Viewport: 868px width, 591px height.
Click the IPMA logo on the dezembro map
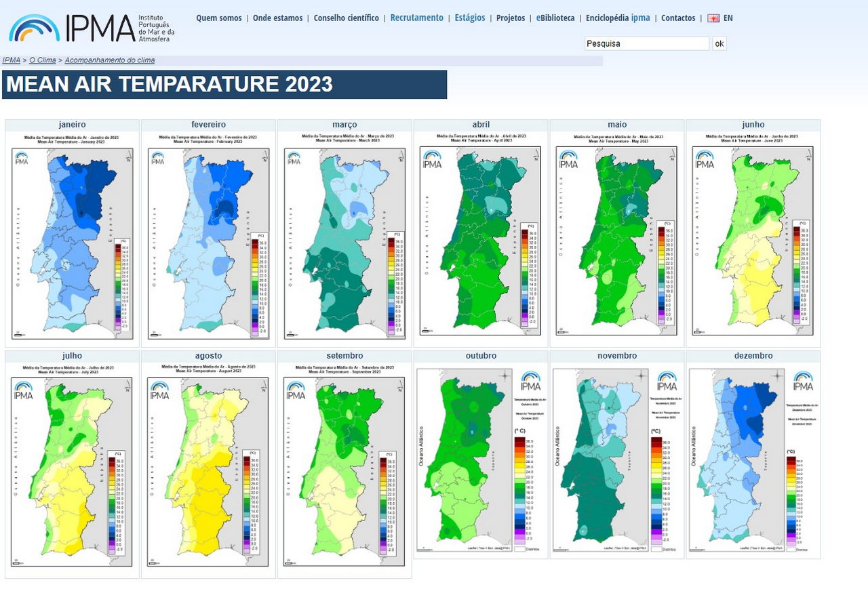(x=802, y=381)
